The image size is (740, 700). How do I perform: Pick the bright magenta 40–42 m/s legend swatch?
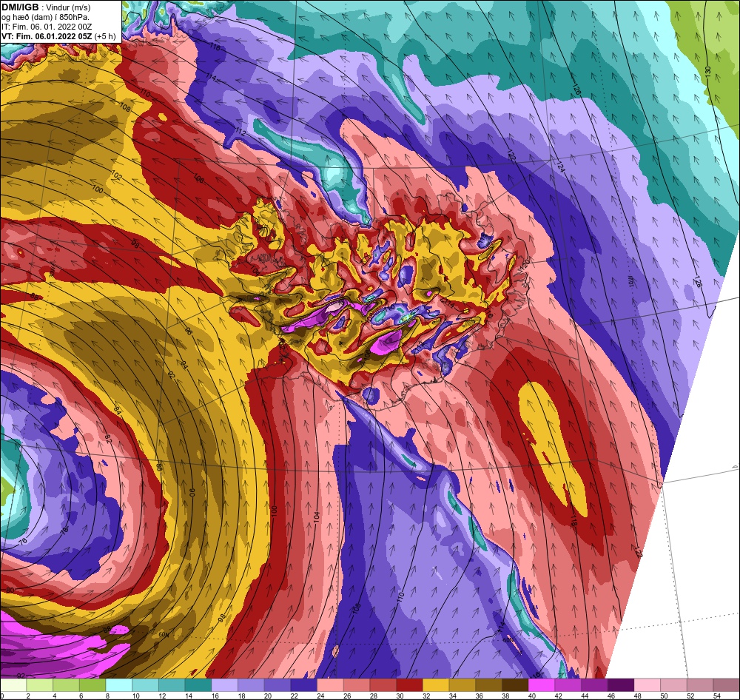[x=542, y=685]
